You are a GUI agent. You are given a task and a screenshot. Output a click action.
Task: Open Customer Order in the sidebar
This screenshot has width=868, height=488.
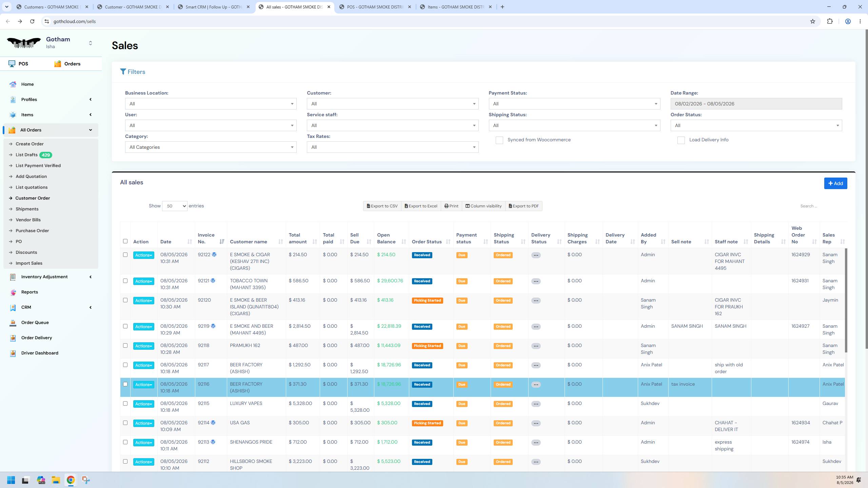pos(33,198)
